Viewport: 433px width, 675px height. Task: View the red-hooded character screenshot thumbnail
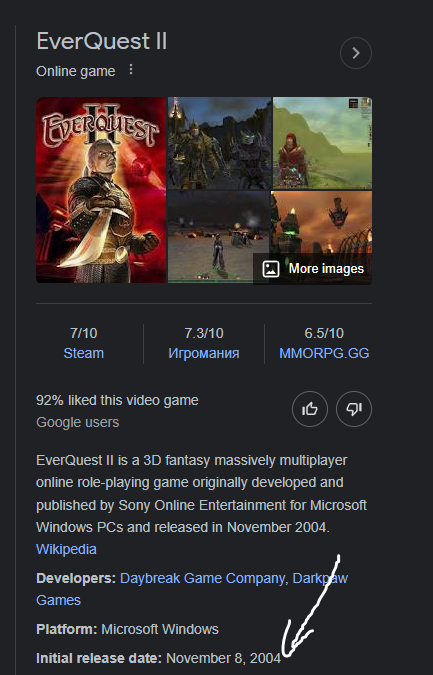pyautogui.click(x=322, y=143)
